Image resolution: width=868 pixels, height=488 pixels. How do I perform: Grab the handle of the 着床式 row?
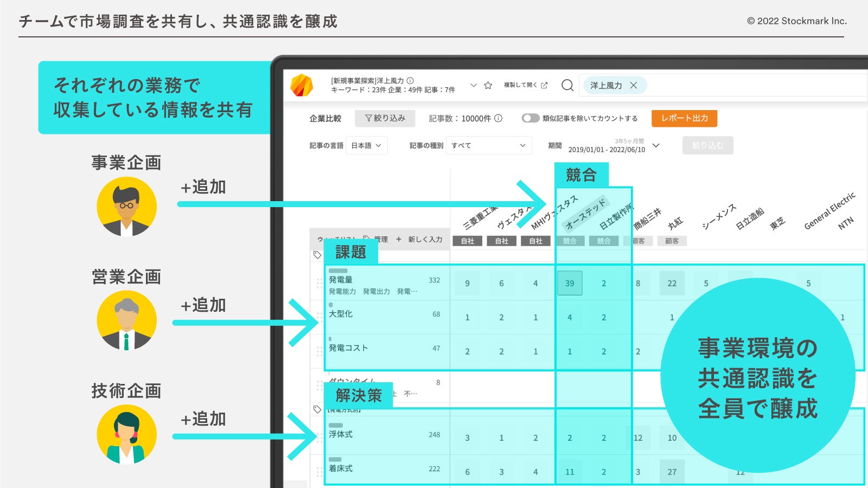pyautogui.click(x=319, y=472)
